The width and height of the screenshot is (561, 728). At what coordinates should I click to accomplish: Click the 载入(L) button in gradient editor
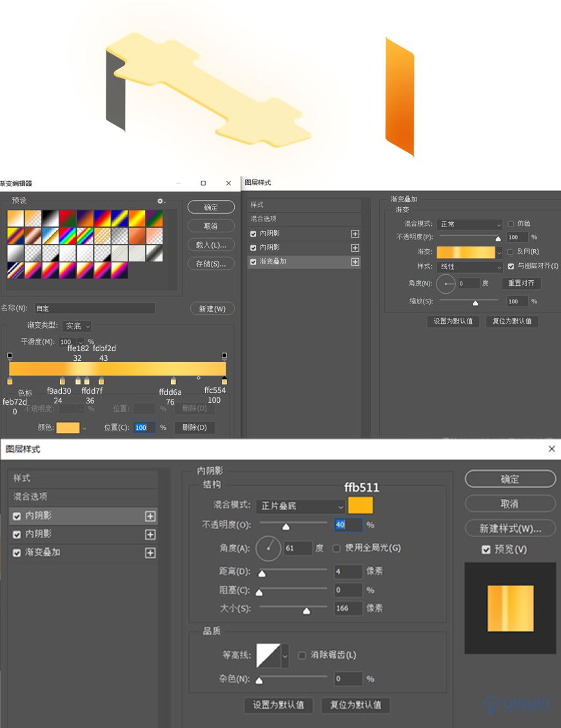point(211,244)
